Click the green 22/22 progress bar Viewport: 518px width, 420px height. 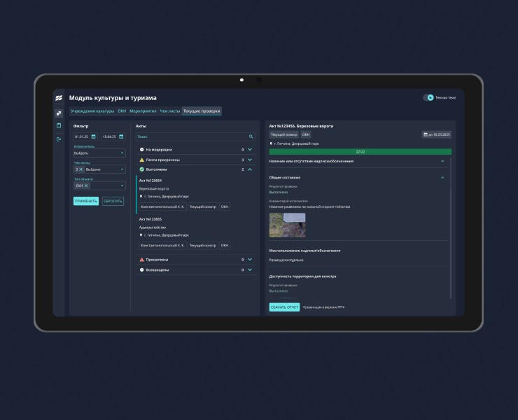tap(360, 151)
